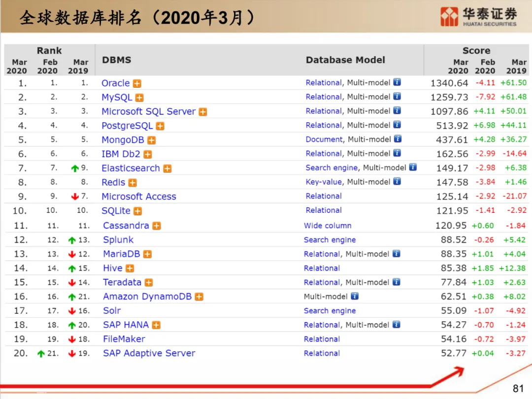The image size is (532, 399).
Task: Click the plus icon next to SQLite
Action: click(138, 211)
